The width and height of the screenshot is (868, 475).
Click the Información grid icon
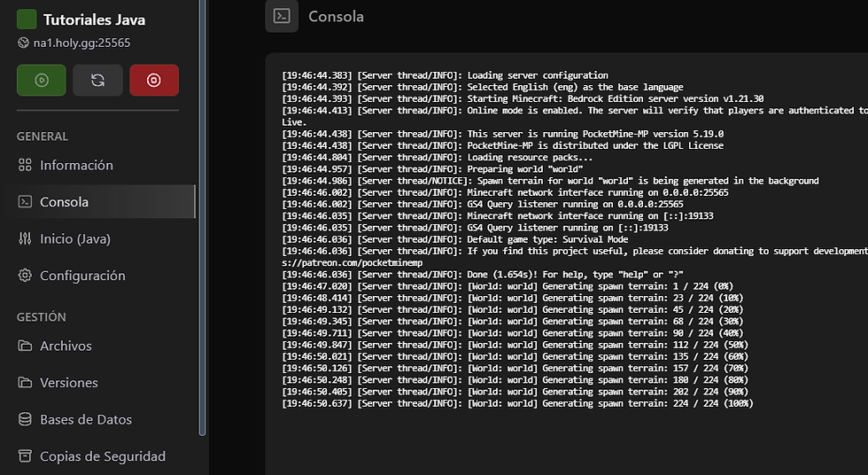[x=25, y=165]
